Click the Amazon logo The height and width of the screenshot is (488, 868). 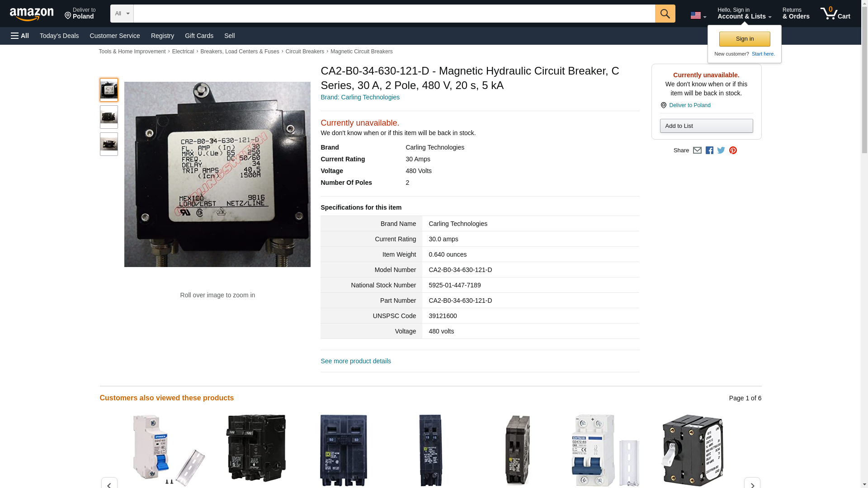pyautogui.click(x=32, y=14)
